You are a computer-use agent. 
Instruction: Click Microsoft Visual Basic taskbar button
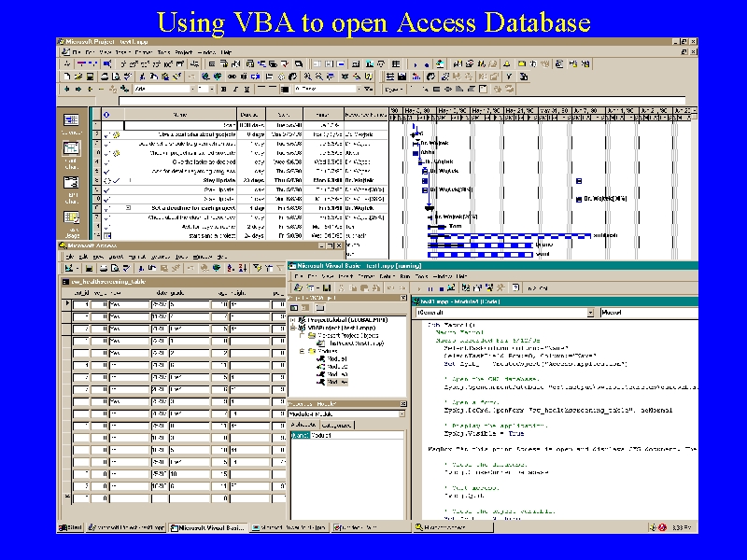pyautogui.click(x=208, y=527)
